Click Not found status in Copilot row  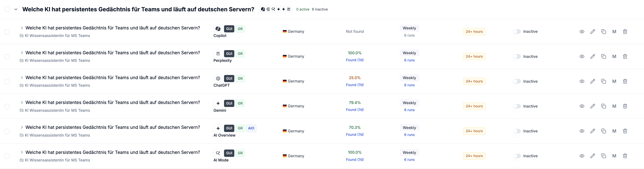(x=355, y=31)
